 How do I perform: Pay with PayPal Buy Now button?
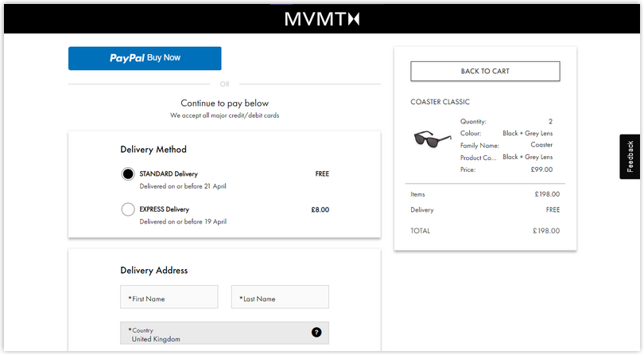(x=145, y=58)
